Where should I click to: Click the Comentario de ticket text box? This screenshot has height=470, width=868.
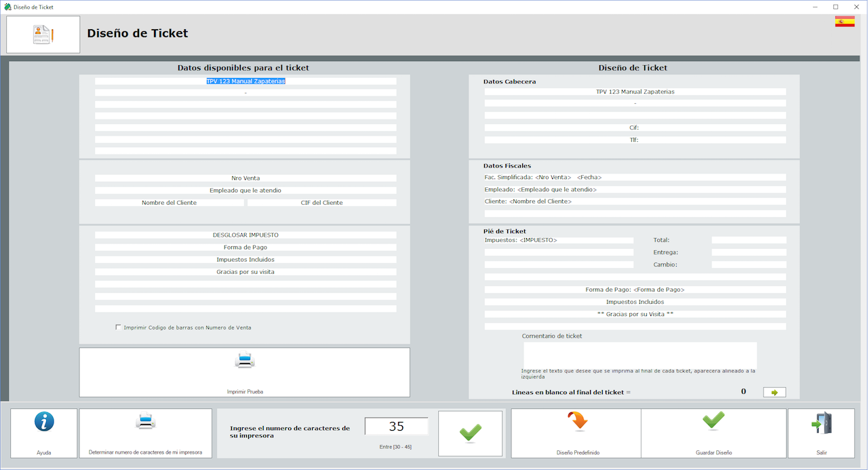[x=639, y=354]
